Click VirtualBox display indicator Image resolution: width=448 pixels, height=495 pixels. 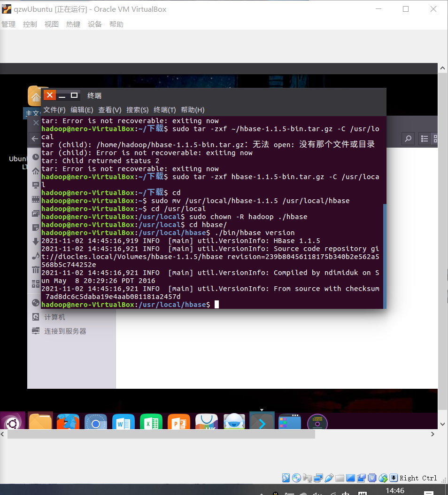350,478
